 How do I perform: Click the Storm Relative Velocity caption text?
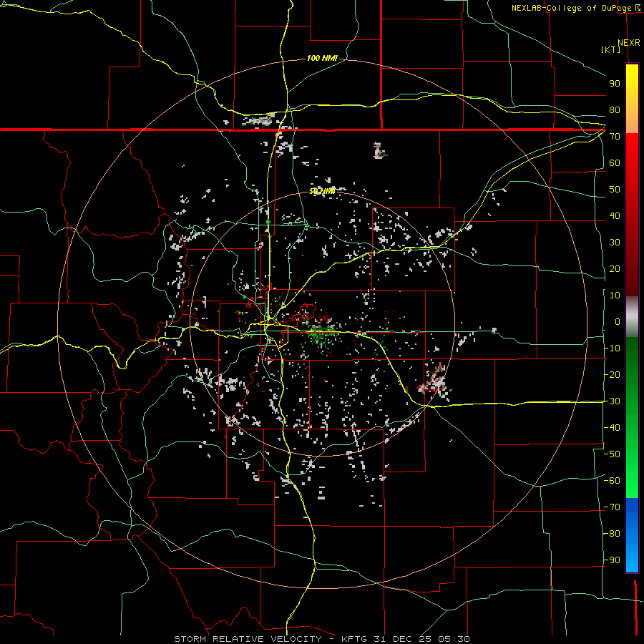[x=321, y=639]
